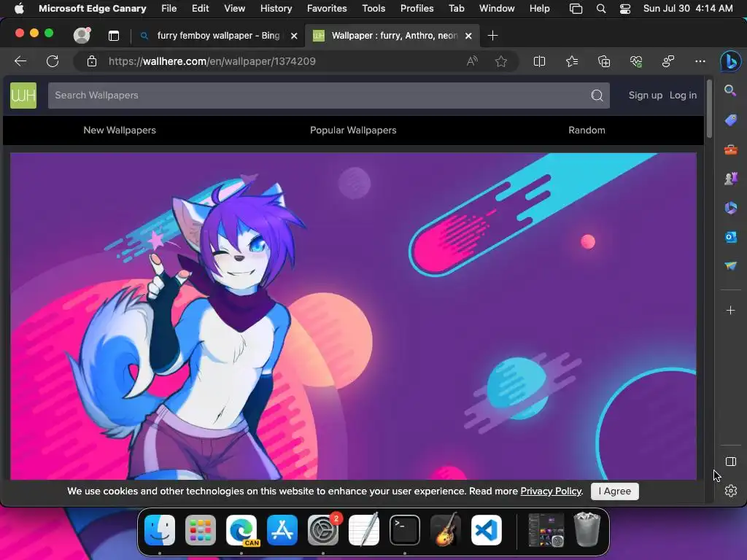View site information via the lock icon
This screenshot has width=747, height=560.
[92, 61]
